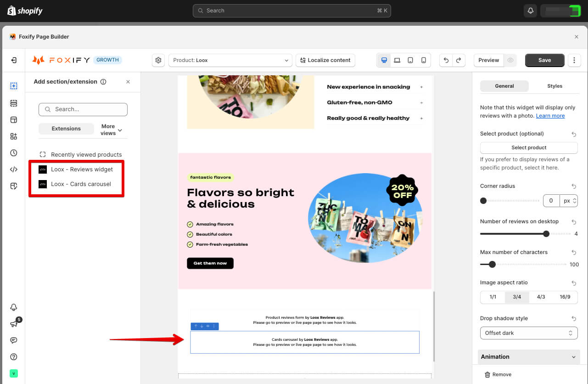Click the extensions Search field
The width and height of the screenshot is (588, 384).
point(83,109)
